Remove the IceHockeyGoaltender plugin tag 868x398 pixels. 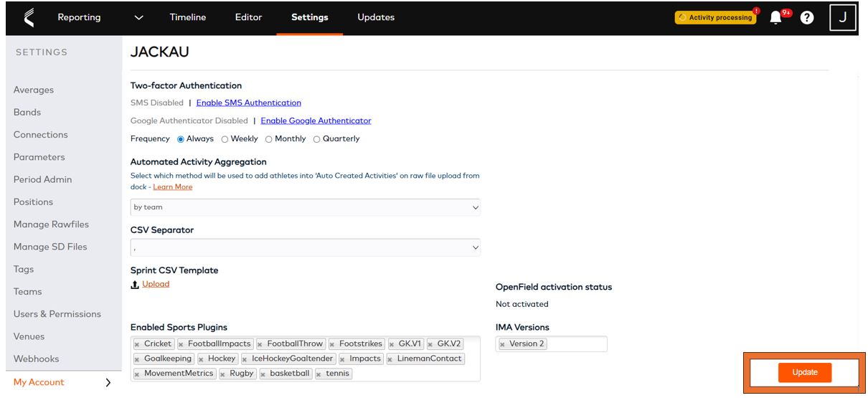(245, 359)
